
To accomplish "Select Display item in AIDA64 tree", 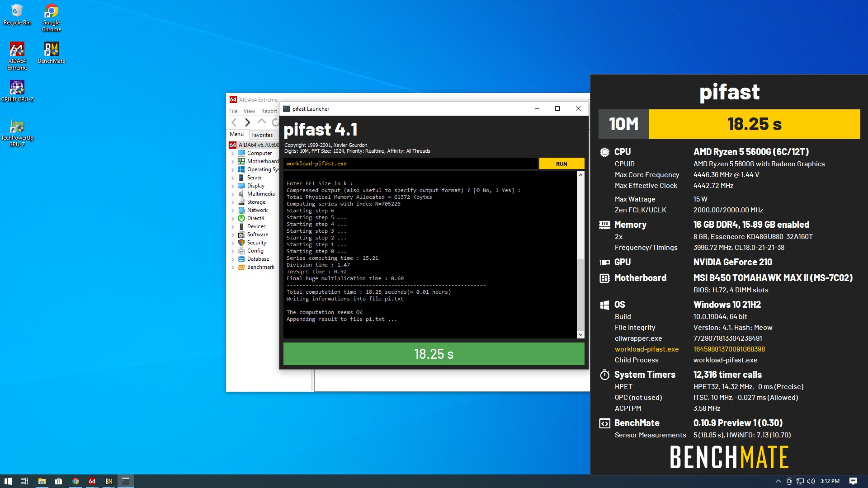I will [255, 186].
